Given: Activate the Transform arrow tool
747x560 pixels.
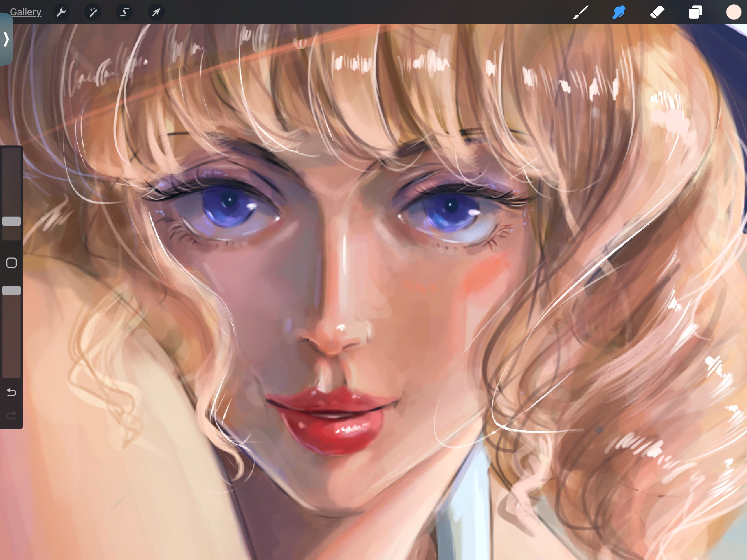Looking at the screenshot, I should (156, 13).
